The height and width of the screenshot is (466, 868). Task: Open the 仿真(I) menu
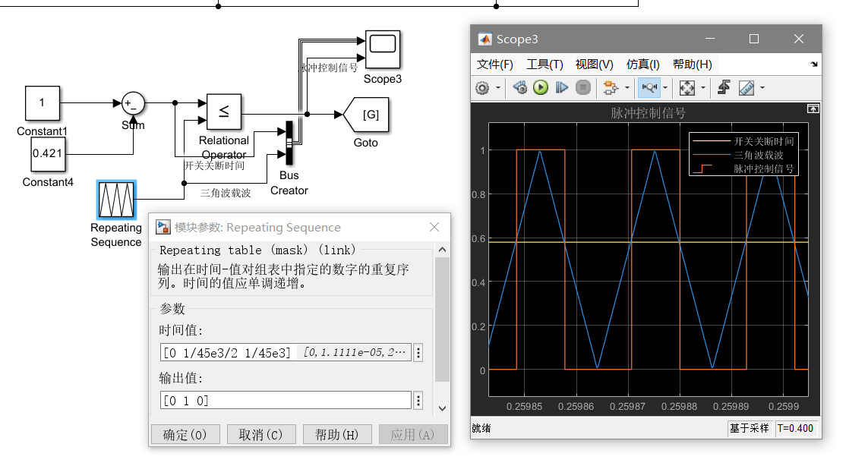coord(642,65)
